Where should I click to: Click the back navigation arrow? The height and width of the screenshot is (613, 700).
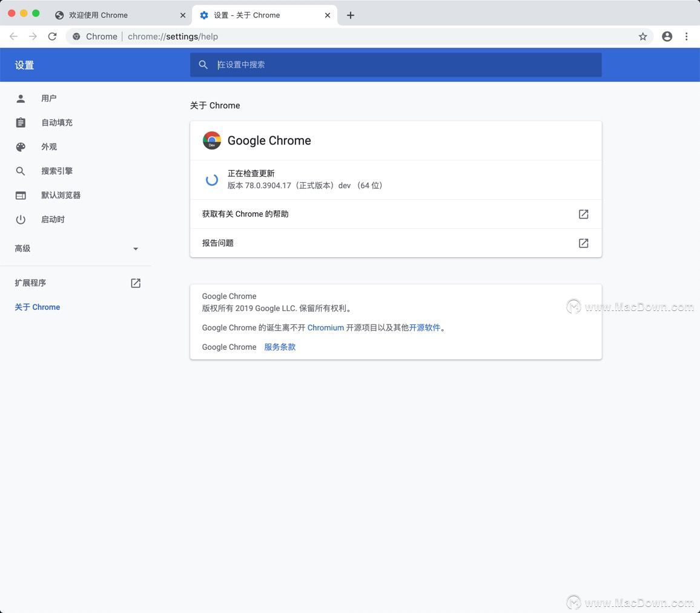coord(13,36)
